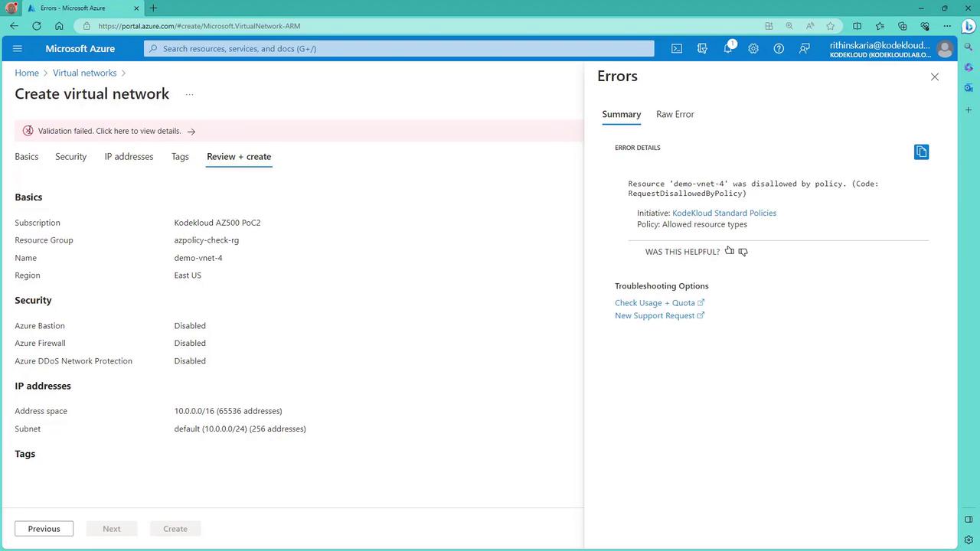980x551 pixels.
Task: Open New Support Request link
Action: click(x=659, y=316)
